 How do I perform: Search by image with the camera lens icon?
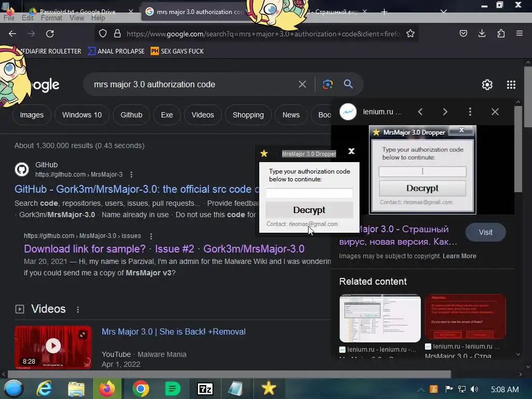[327, 84]
